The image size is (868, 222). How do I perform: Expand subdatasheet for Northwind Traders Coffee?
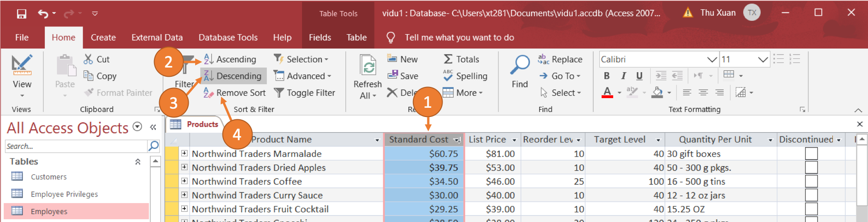tap(185, 181)
